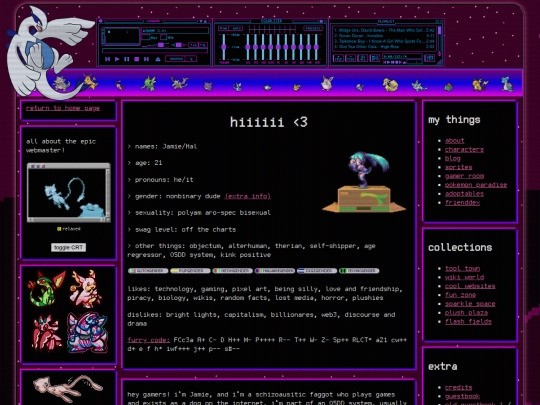Toggle the equalizer ON button

coord(224,28)
